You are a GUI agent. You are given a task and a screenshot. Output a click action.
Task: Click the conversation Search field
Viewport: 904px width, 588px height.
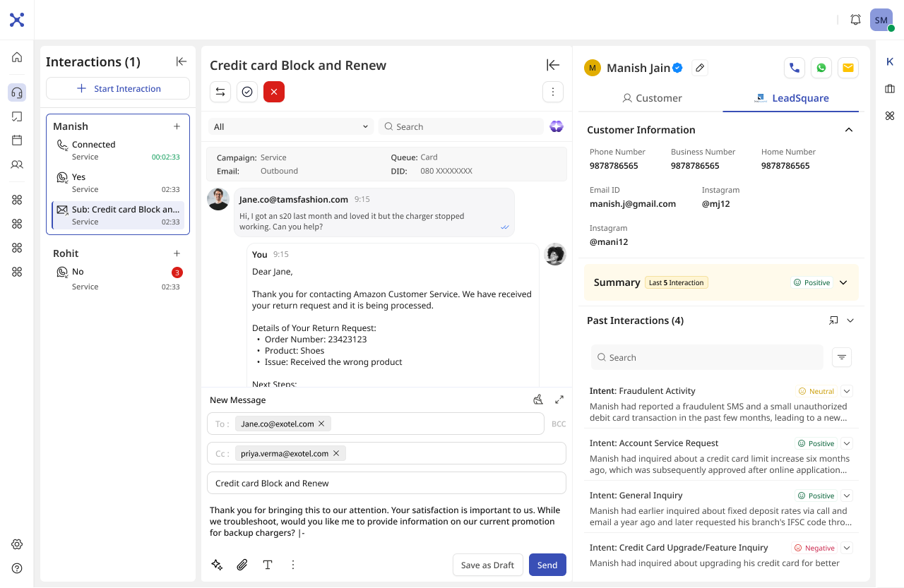[x=461, y=126]
